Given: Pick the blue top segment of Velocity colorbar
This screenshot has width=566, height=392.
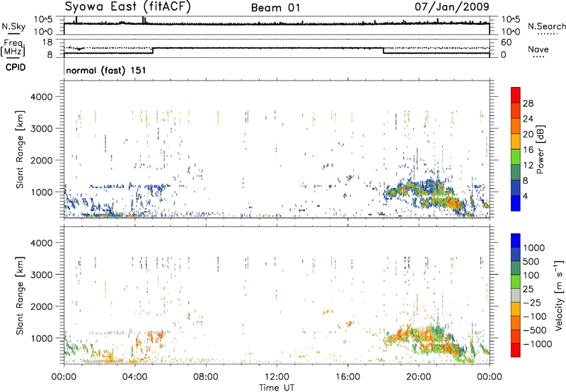Looking at the screenshot, I should tap(516, 240).
